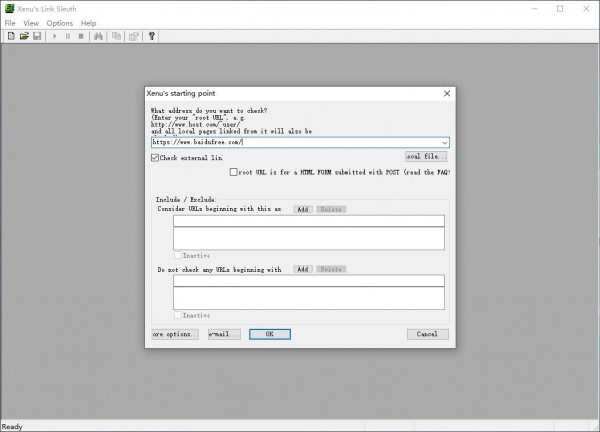Viewport: 600px width, 432px height.
Task: Pause checking with the pause icon
Action: [x=68, y=36]
